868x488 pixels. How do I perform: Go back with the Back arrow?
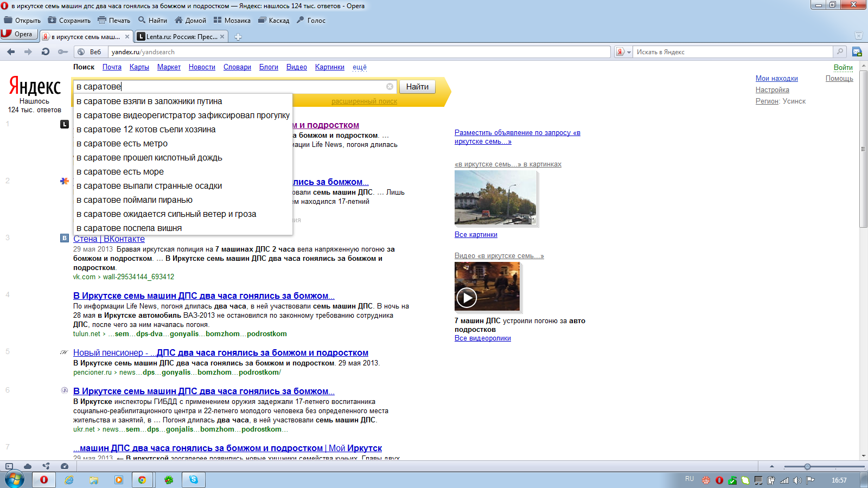(11, 52)
